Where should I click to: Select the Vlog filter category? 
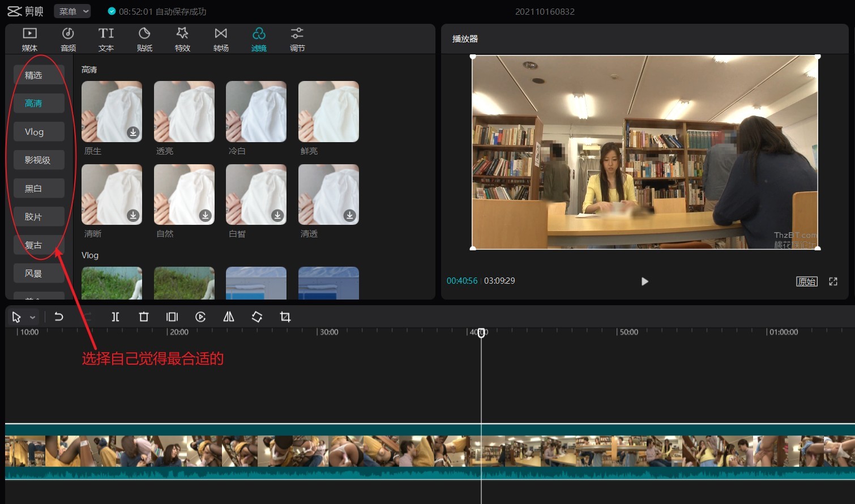click(x=39, y=131)
